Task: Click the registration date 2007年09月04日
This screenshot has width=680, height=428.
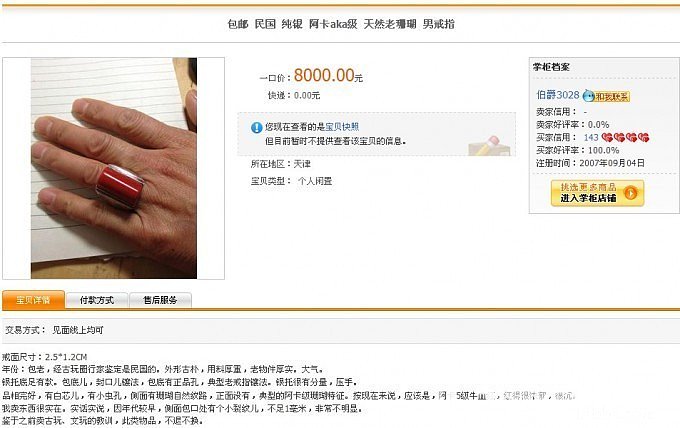Action: click(612, 163)
